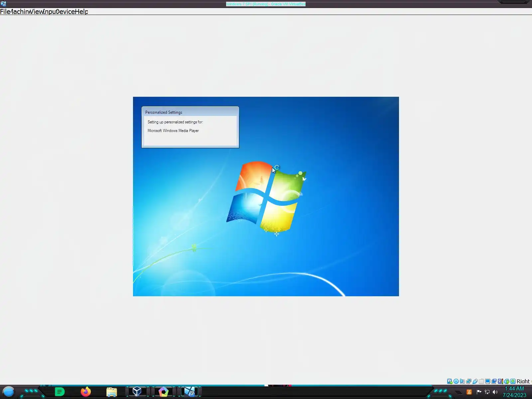Screen dimensions: 532x399
Task: Click the network adapters status icon
Action: click(468, 381)
